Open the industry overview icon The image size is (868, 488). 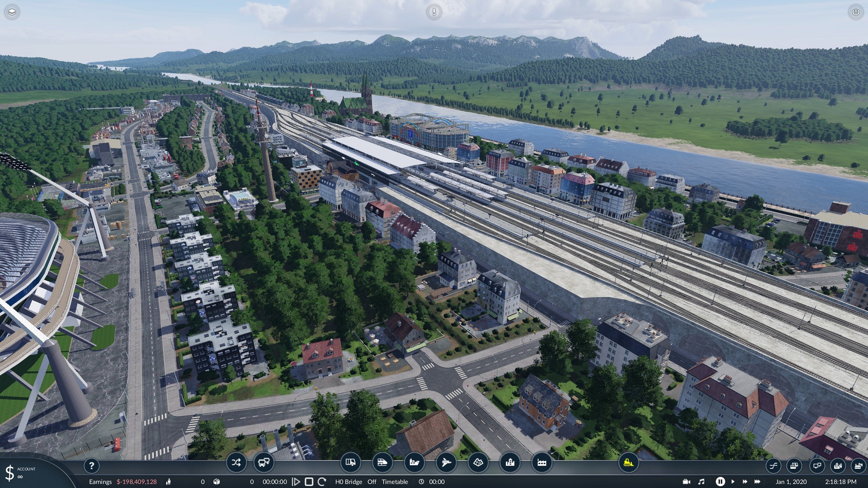[x=858, y=466]
